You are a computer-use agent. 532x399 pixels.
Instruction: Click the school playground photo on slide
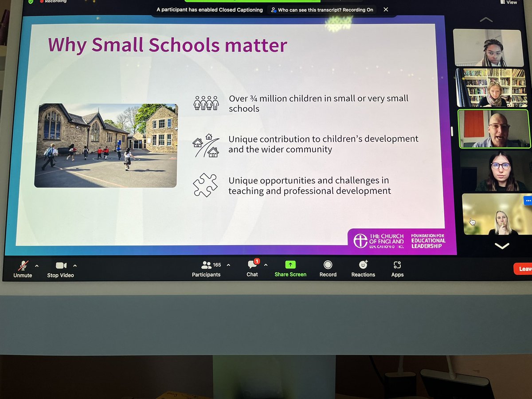106,146
